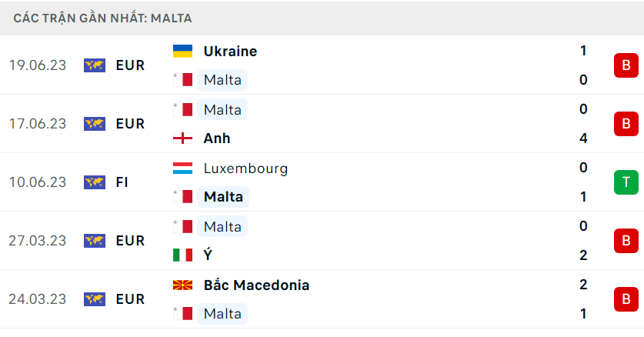Open the Bắc Macedonia team link
Screen dimensions: 644x337
[256, 285]
